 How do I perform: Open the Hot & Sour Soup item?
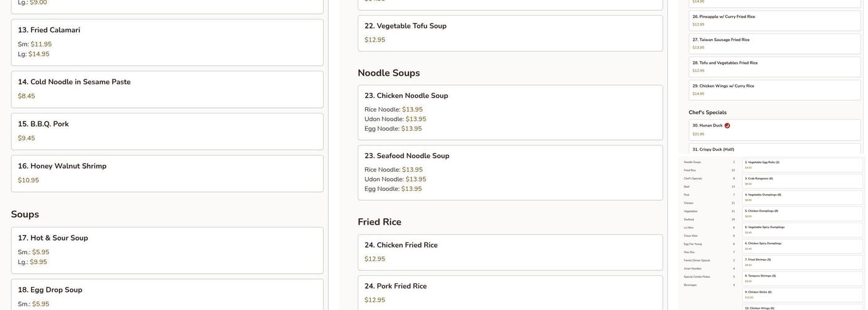tap(167, 250)
